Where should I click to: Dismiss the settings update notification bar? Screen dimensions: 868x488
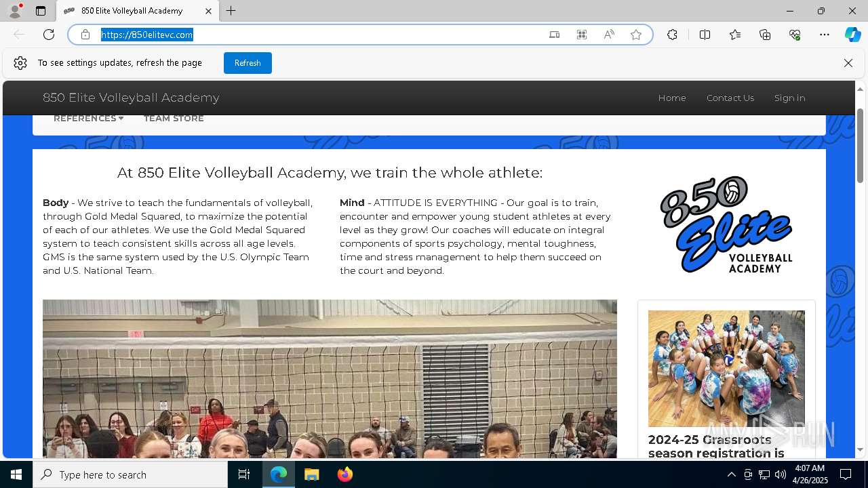click(x=848, y=63)
